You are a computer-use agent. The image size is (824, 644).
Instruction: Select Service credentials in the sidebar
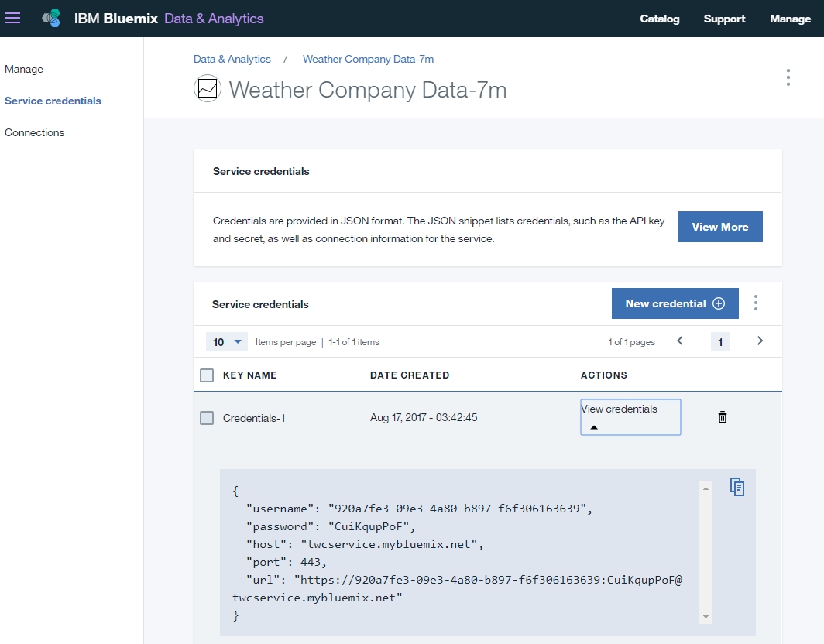coord(53,101)
